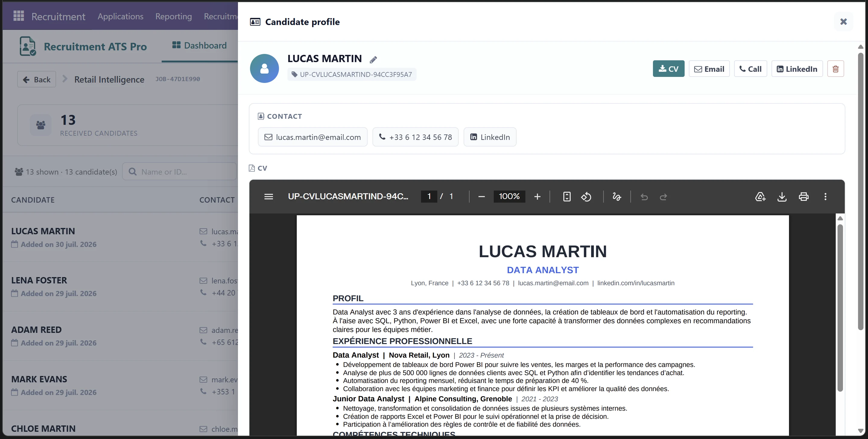This screenshot has width=868, height=439.
Task: Click the PDF filename UP-CVLUCASMARTIND-94C…
Action: (348, 196)
